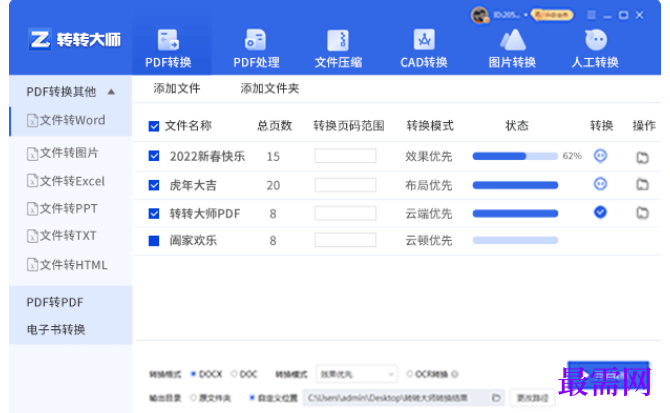Click 效果优先 mode of 2022新春快乐
The width and height of the screenshot is (670, 413).
pos(429,156)
